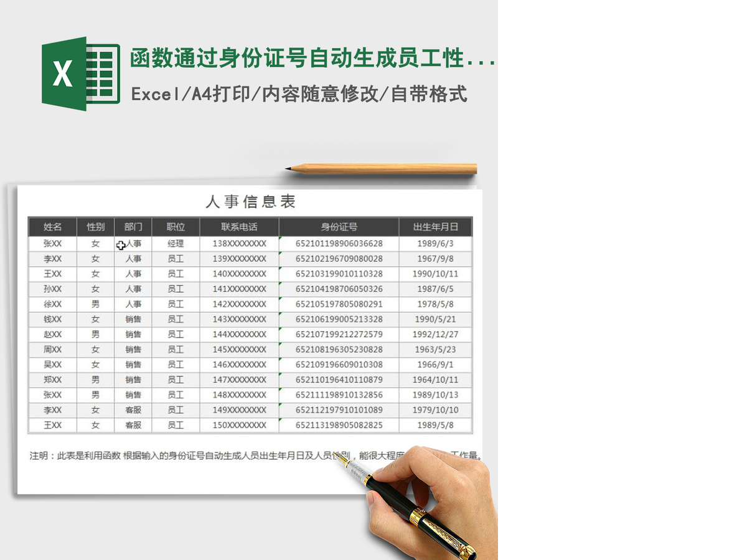Screen dimensions: 747x560
Task: Select birth date cell 1990/5/21
Action: point(436,319)
